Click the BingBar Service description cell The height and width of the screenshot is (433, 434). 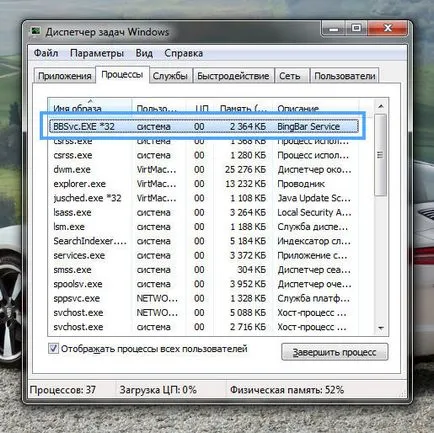(309, 126)
